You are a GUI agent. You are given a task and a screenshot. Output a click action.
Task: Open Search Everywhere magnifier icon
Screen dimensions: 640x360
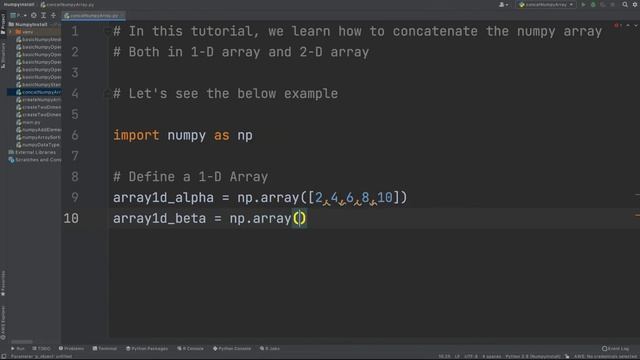(625, 4)
